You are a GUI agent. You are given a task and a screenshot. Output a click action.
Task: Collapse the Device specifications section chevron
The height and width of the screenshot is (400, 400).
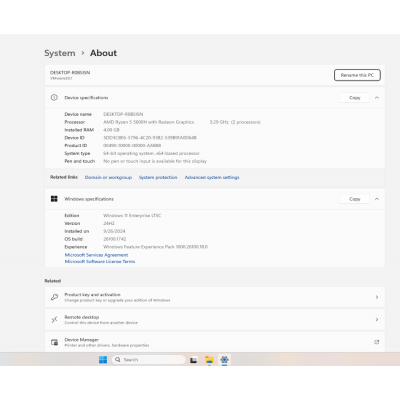coord(377,98)
